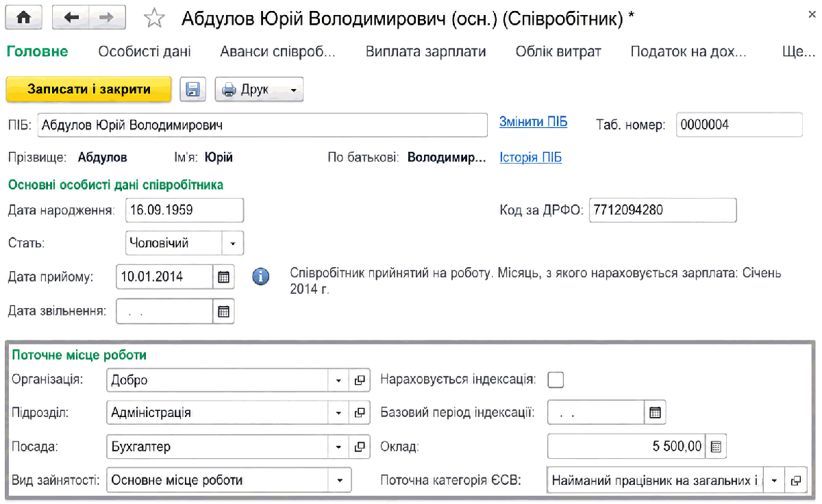Image resolution: width=822 pixels, height=504 pixels.
Task: Show more tabs via Ще...
Action: [x=798, y=51]
